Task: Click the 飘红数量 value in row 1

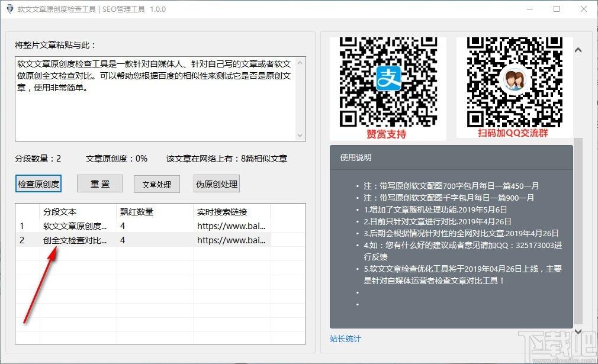Action: click(x=123, y=226)
